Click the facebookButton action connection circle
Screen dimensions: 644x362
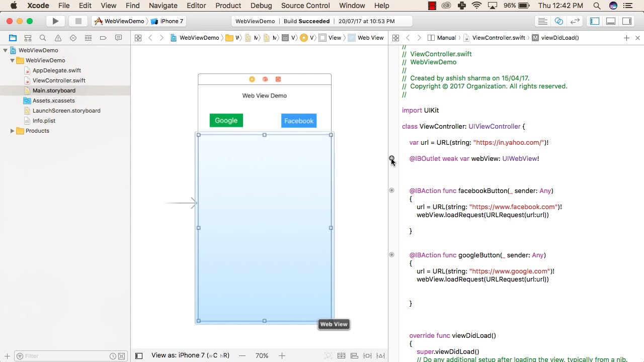[391, 191]
